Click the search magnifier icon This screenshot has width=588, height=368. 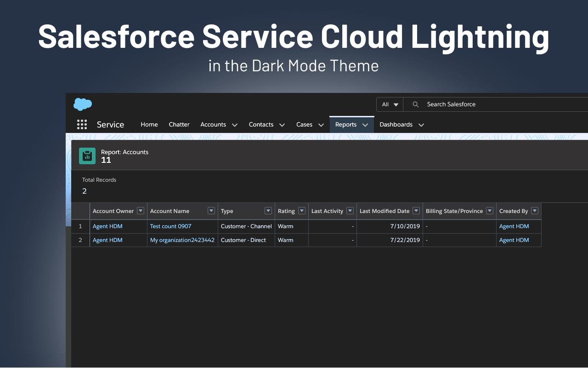click(415, 104)
